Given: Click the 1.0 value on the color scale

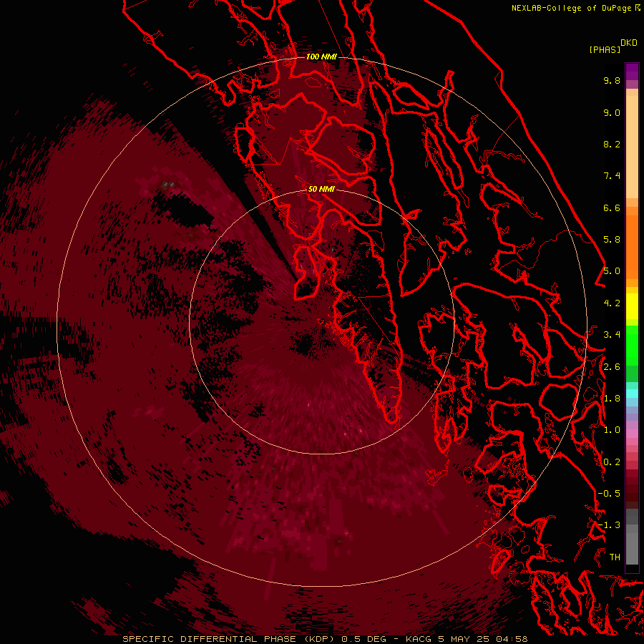Looking at the screenshot, I should (x=612, y=430).
